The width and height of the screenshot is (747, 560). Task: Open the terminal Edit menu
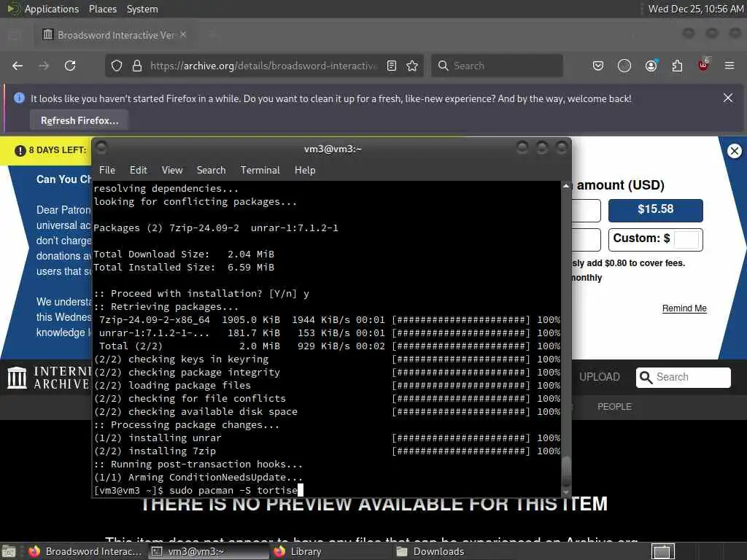pos(138,170)
